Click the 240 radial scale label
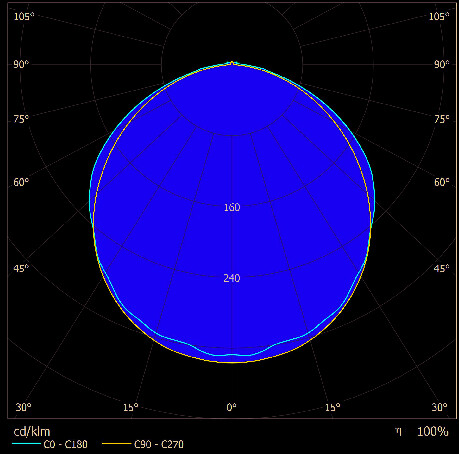 (x=232, y=278)
